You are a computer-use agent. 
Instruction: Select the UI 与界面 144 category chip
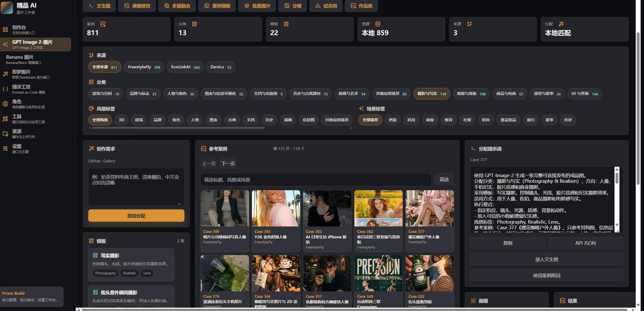(x=584, y=94)
